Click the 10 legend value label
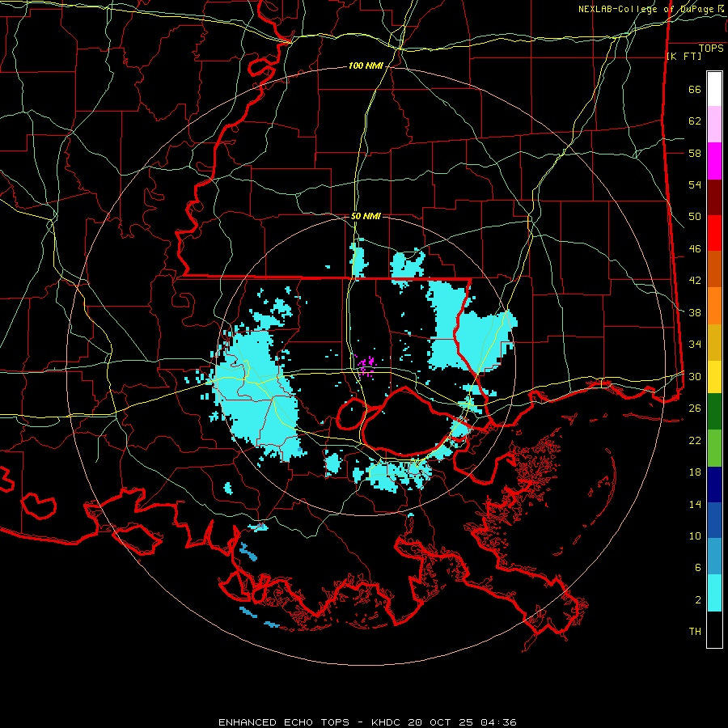The image size is (728, 728). (x=695, y=536)
